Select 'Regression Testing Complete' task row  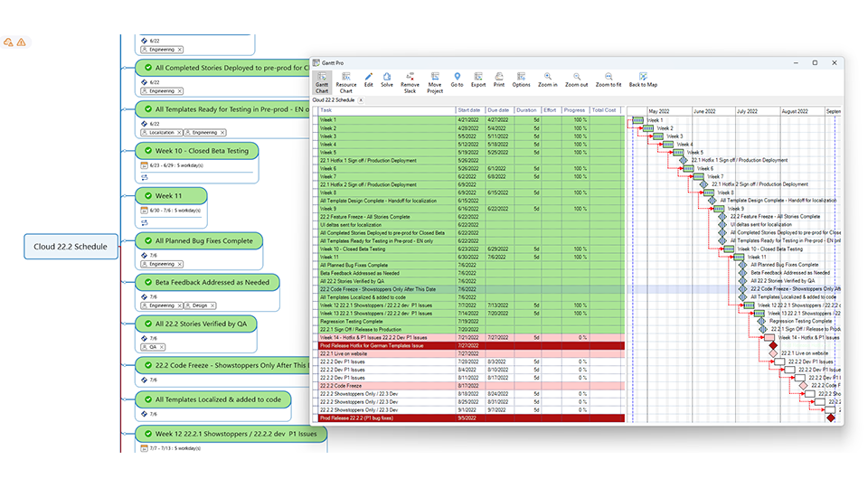[472, 321]
